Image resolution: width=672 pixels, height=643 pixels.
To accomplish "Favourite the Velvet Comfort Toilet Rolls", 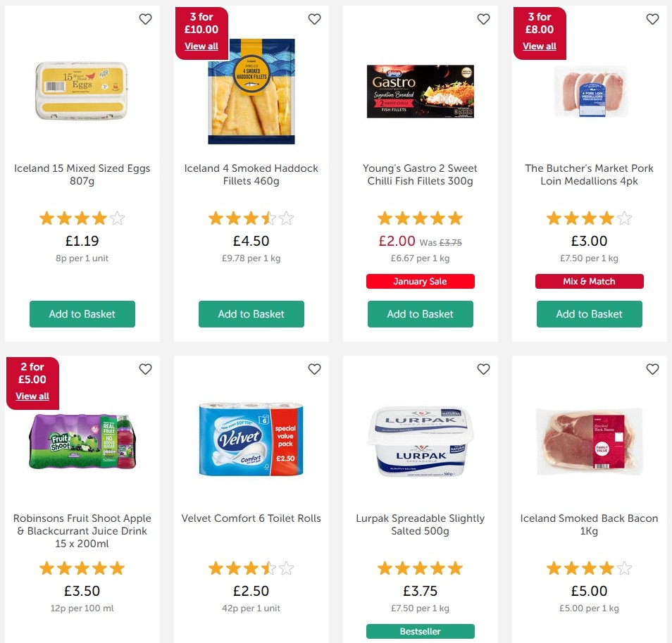I will (314, 368).
